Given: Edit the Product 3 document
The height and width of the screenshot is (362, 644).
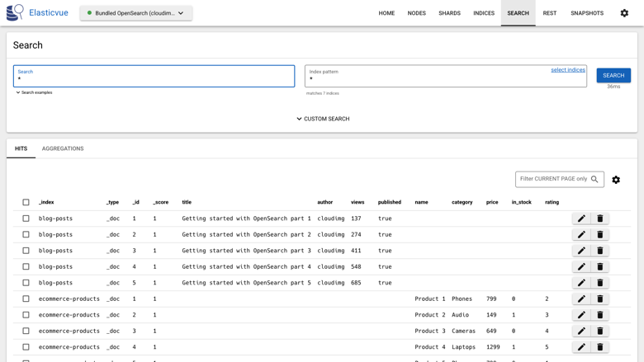Looking at the screenshot, I should click(581, 331).
